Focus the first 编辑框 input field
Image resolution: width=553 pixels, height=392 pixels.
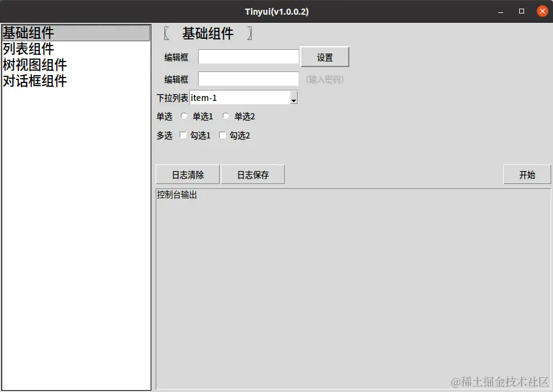coord(249,57)
